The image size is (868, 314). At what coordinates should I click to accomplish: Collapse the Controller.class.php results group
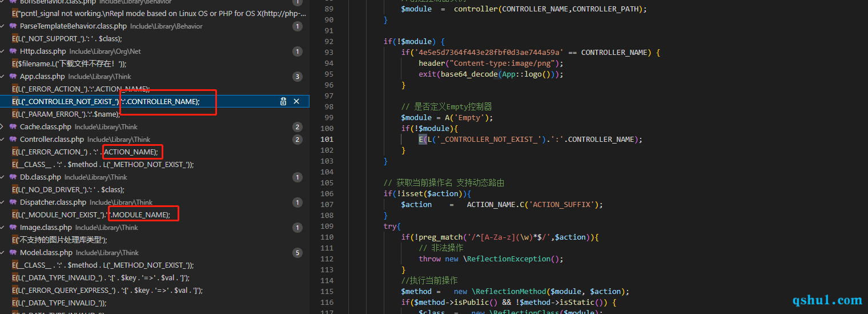point(3,140)
